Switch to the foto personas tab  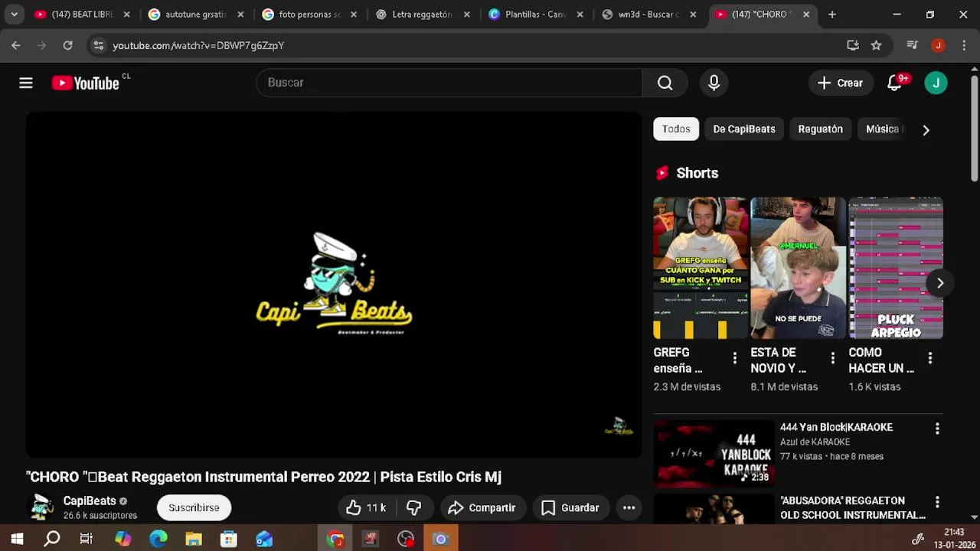click(309, 14)
